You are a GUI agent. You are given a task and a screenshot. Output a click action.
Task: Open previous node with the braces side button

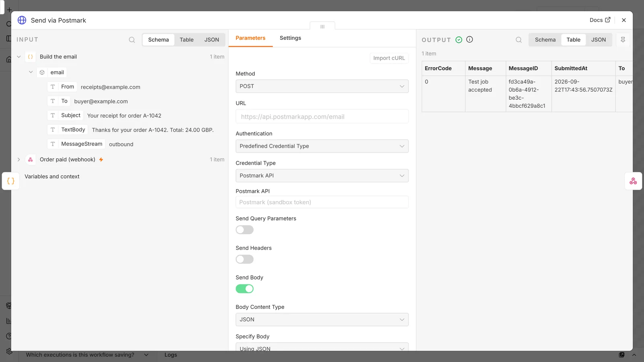pyautogui.click(x=11, y=181)
